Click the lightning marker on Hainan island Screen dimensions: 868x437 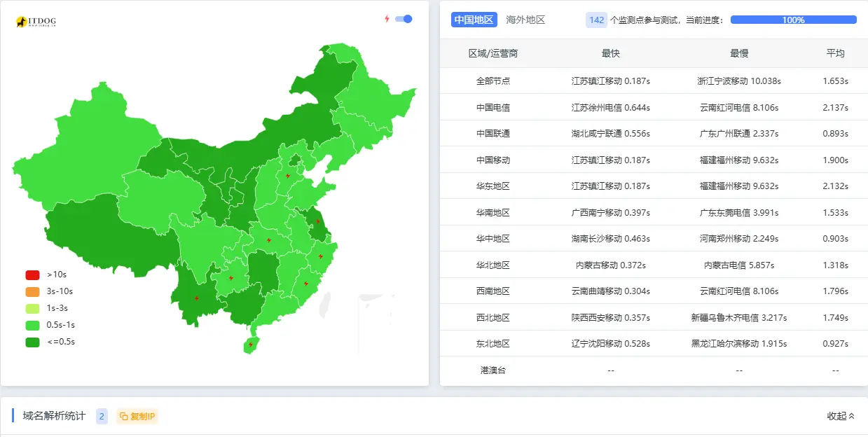click(x=250, y=345)
